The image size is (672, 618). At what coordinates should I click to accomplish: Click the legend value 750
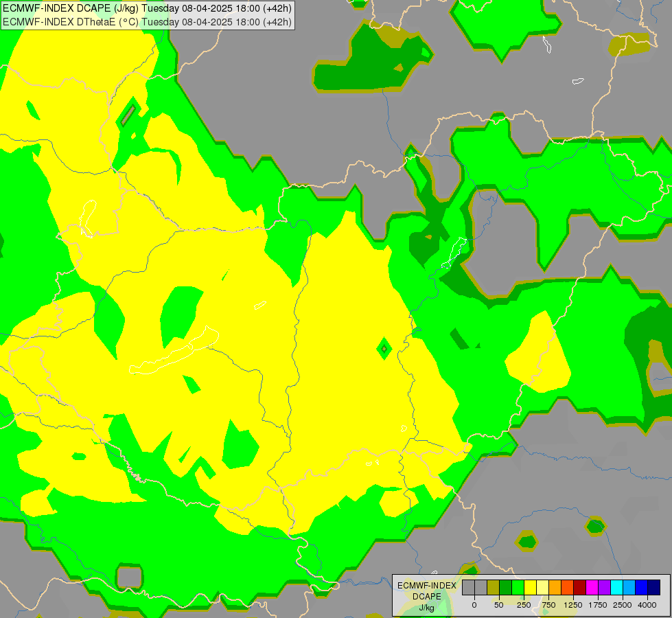548,605
